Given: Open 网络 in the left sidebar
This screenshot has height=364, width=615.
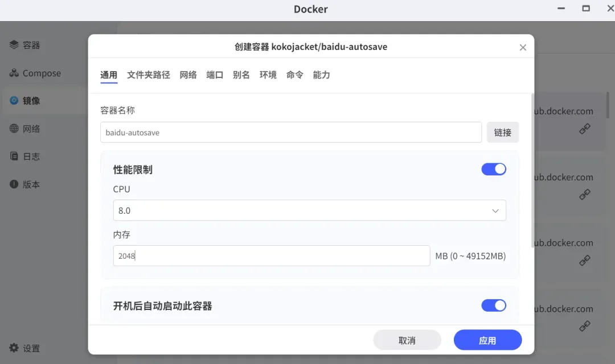Looking at the screenshot, I should (x=25, y=129).
